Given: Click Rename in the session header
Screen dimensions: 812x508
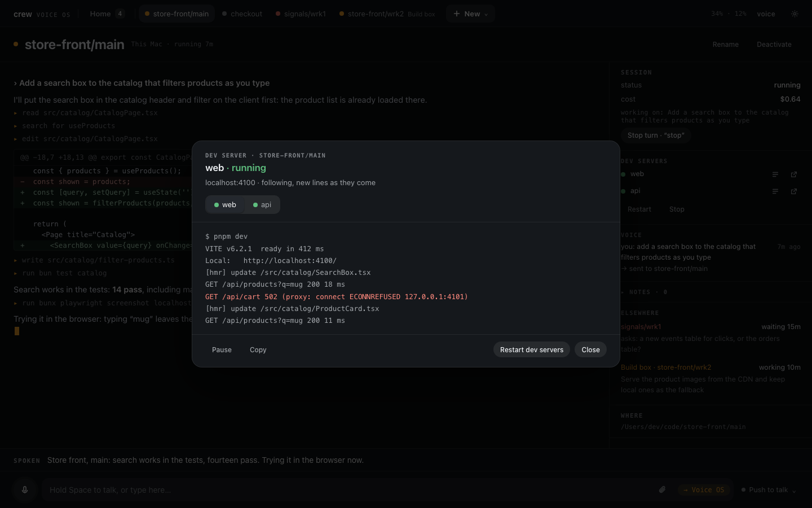Looking at the screenshot, I should pyautogui.click(x=725, y=45).
